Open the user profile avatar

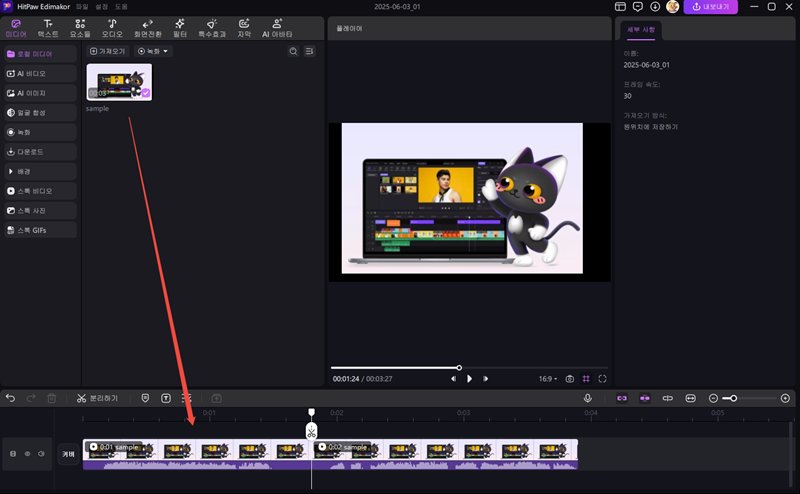pos(672,7)
